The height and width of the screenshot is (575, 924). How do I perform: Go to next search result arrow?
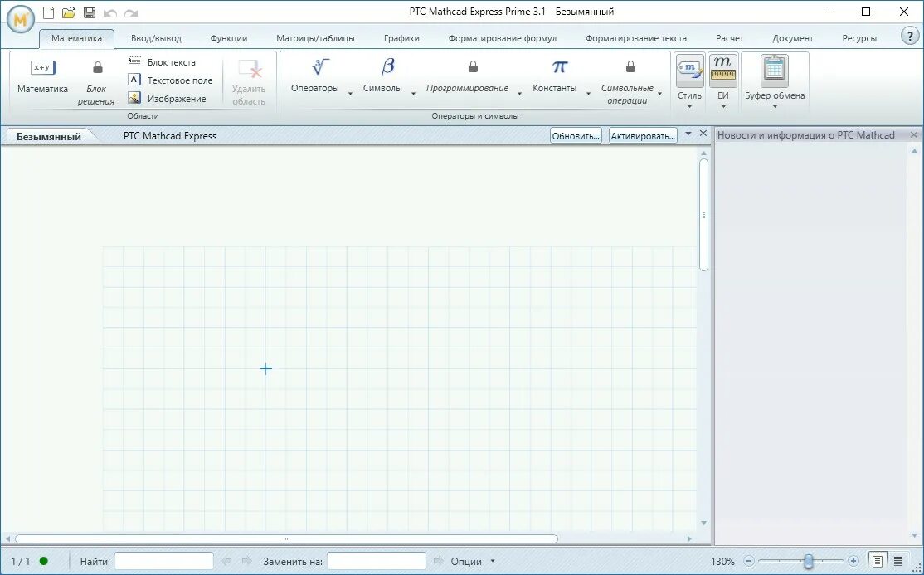(x=247, y=561)
